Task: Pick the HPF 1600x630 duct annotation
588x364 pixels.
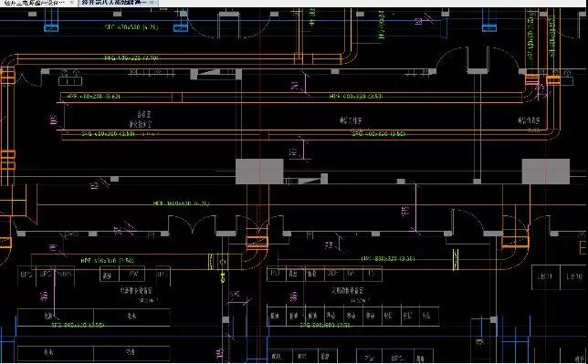Action: pos(181,203)
